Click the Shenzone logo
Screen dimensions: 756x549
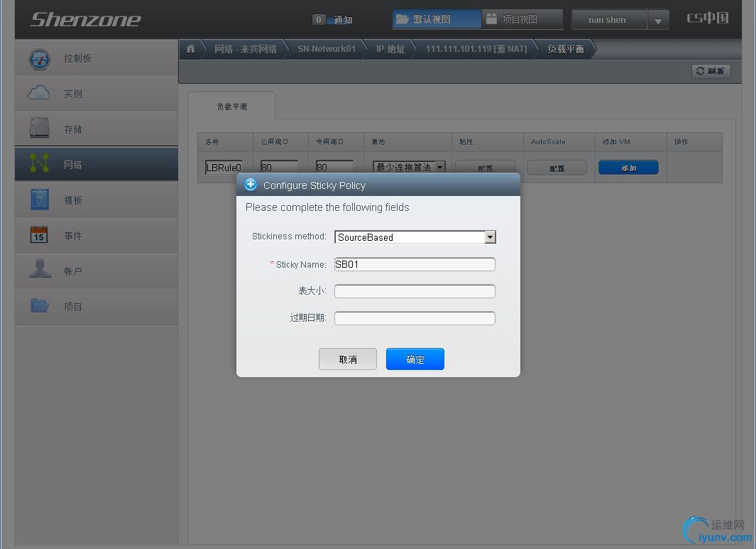[x=85, y=19]
